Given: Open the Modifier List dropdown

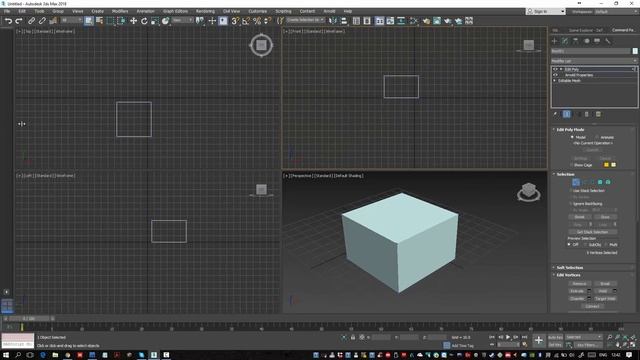Looking at the screenshot, I should tap(594, 61).
